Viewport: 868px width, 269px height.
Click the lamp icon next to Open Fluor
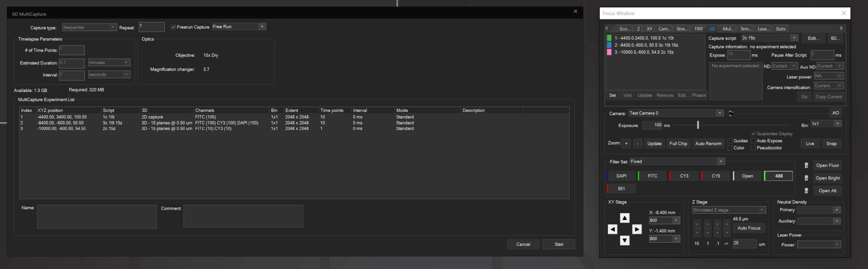(x=806, y=165)
